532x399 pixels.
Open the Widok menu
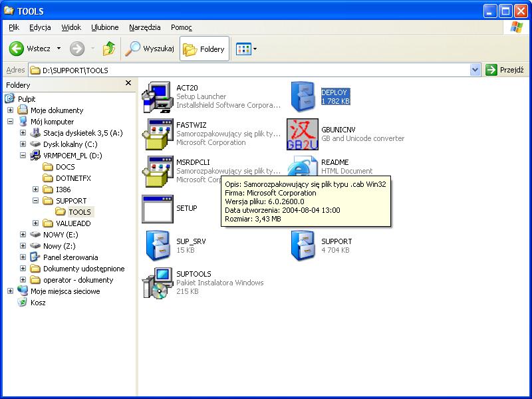coord(71,27)
